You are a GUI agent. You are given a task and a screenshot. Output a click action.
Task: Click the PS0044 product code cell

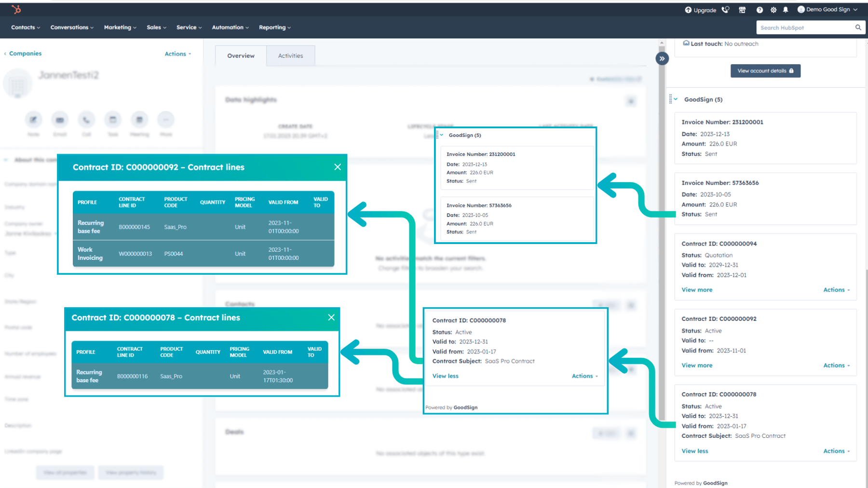174,254
